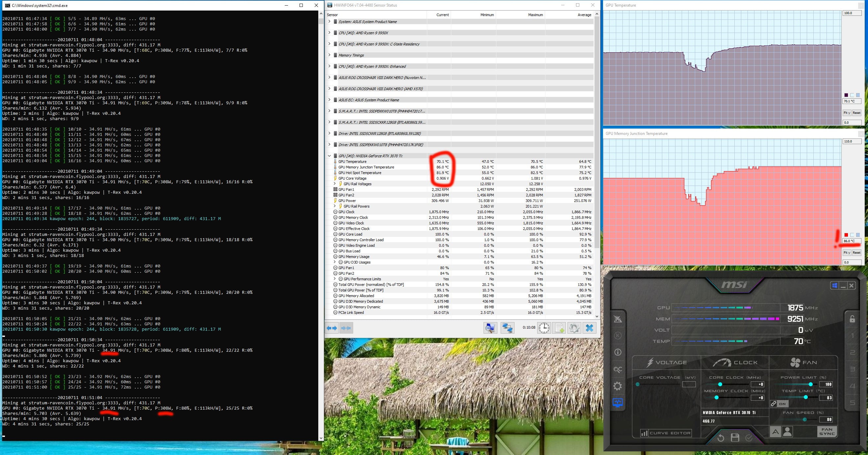Click the Reset button on GPU Memory Junction graph
Viewport: 868px width, 455px height.
(x=856, y=252)
